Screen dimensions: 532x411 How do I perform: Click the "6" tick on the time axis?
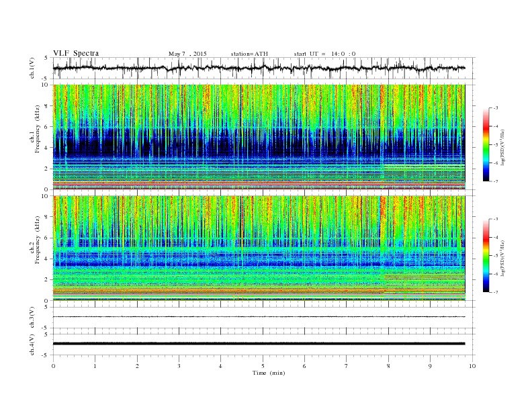tap(304, 366)
